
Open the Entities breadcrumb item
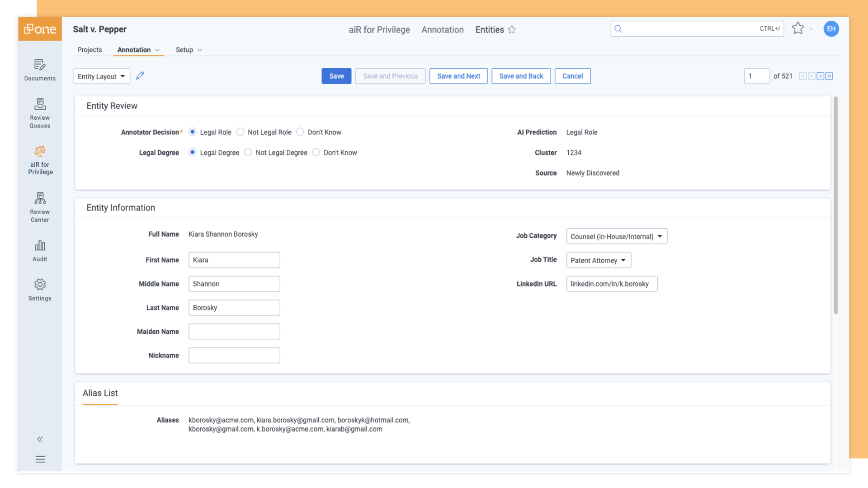click(x=489, y=29)
